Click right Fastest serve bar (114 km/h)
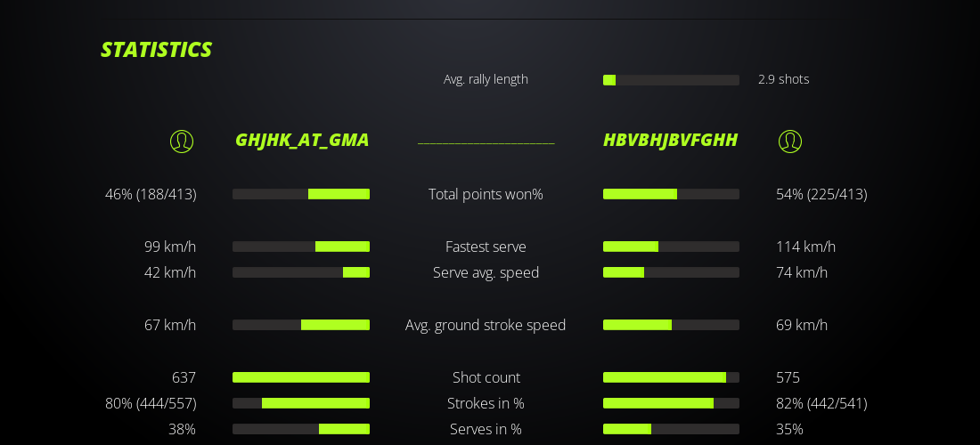Image resolution: width=980 pixels, height=445 pixels. pos(671,247)
